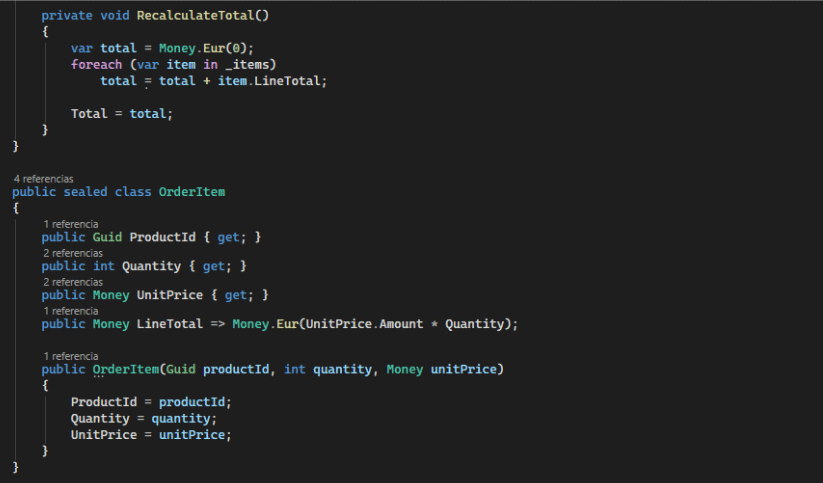Open the '4 referencias' CodeLens above OrderItem class

click(43, 178)
